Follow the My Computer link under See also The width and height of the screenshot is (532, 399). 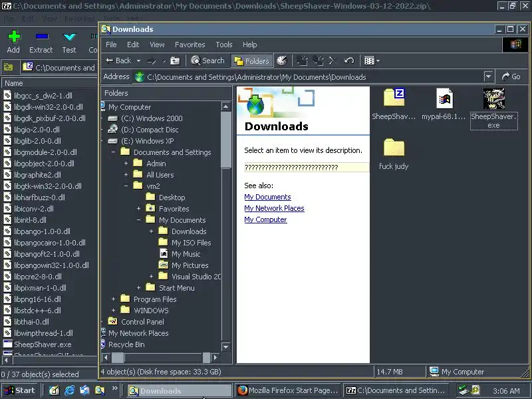point(265,219)
